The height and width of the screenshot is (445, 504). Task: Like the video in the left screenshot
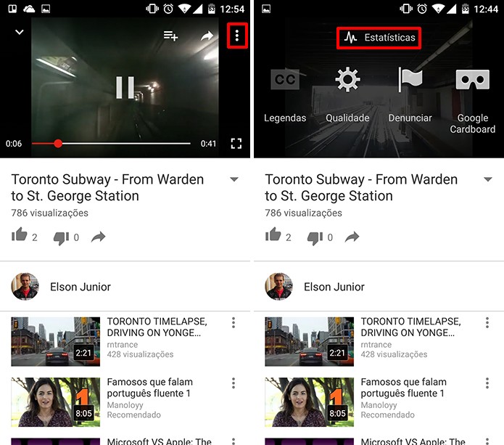coord(20,234)
